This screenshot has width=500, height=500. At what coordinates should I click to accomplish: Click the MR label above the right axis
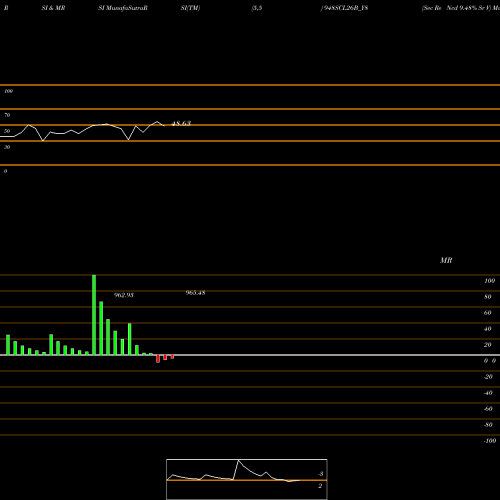point(446,260)
